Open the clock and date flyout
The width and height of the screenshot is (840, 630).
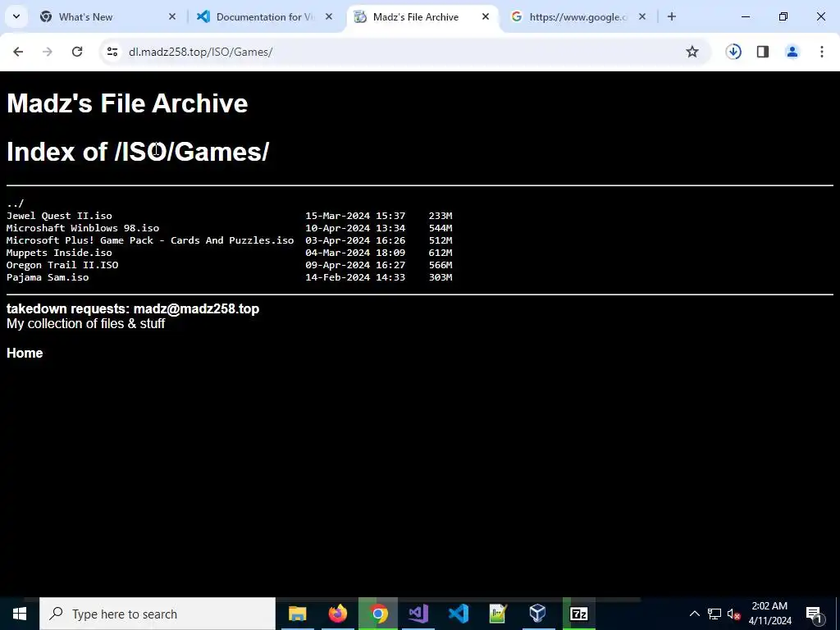click(x=769, y=614)
